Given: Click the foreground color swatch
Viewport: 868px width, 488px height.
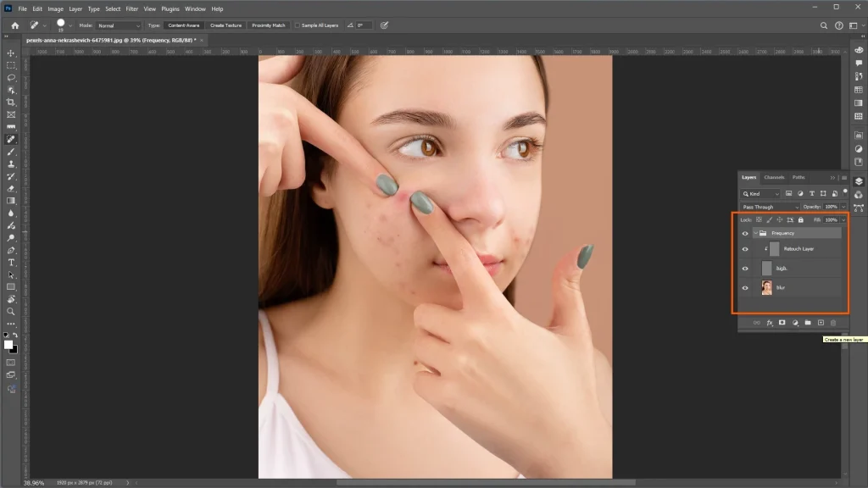Looking at the screenshot, I should pos(8,345).
